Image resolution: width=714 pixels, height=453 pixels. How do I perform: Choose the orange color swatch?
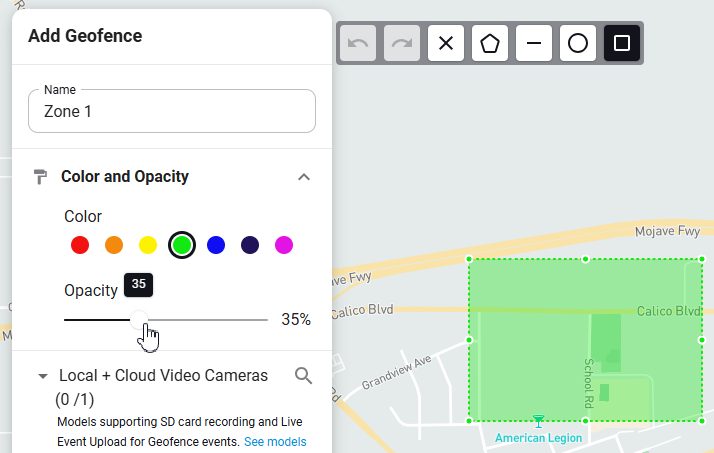coord(114,245)
